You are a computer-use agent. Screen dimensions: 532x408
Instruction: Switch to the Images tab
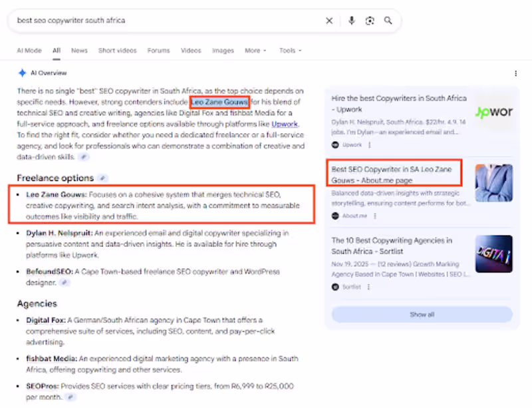[223, 51]
